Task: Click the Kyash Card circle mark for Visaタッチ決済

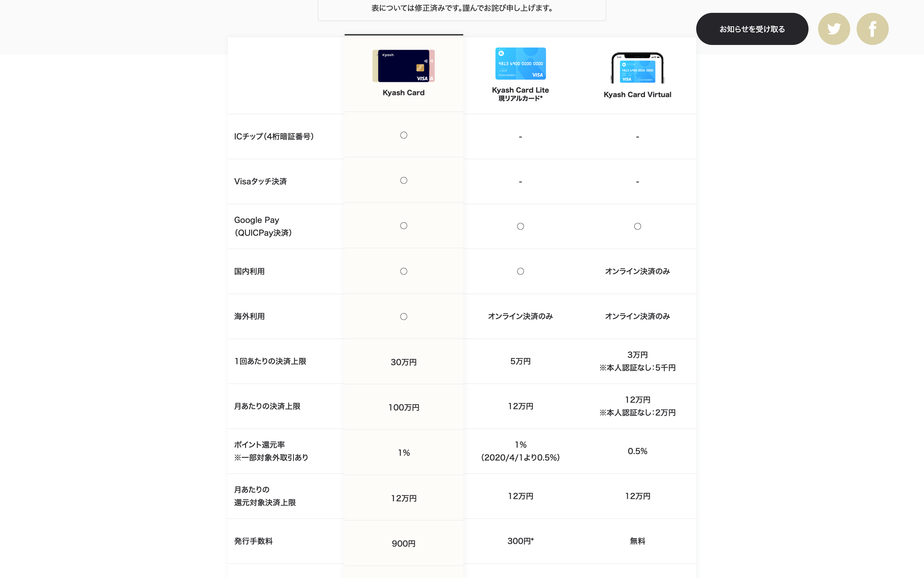Action: (404, 180)
